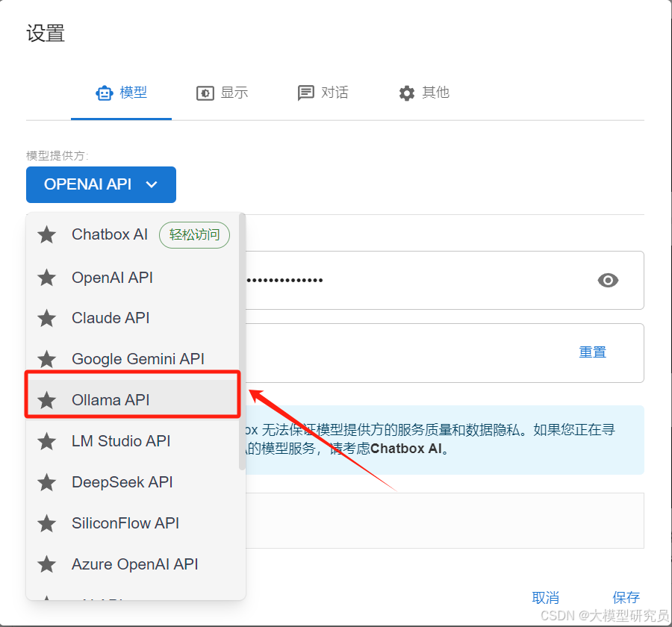Click the masked API key field
This screenshot has width=672, height=627.
(444, 281)
